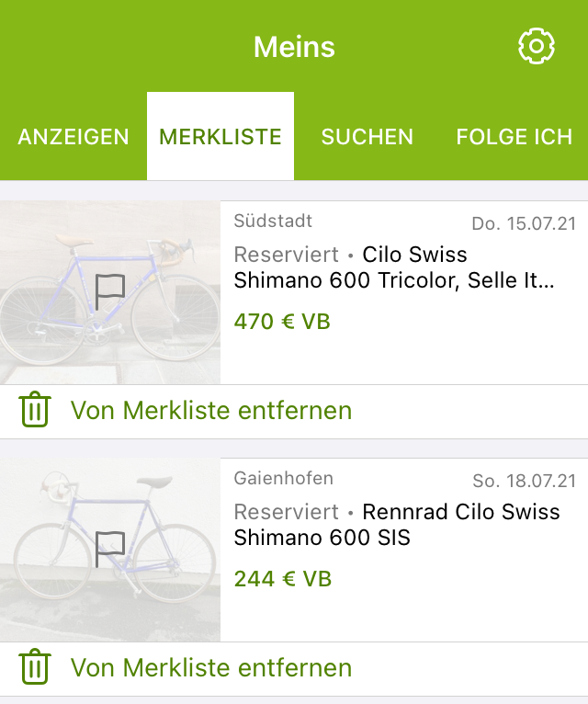The width and height of the screenshot is (588, 704).
Task: Click flag icon on the 244 € bike photo
Action: tap(109, 549)
